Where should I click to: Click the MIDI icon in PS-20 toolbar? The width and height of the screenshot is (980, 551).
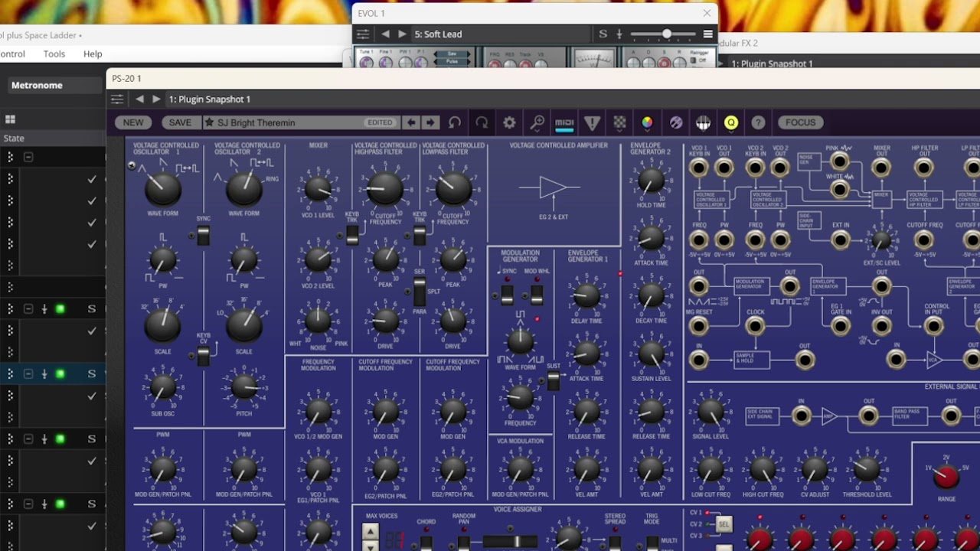pos(564,122)
